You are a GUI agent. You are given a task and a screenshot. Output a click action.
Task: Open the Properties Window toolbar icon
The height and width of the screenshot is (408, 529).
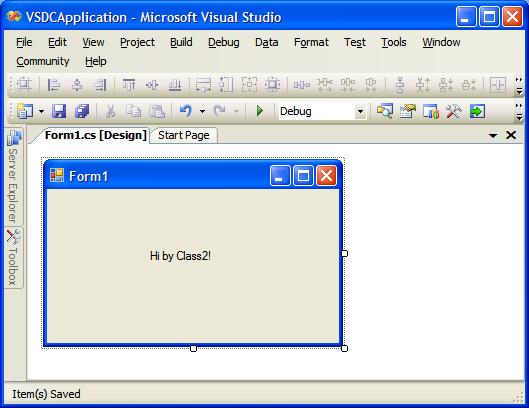(408, 111)
